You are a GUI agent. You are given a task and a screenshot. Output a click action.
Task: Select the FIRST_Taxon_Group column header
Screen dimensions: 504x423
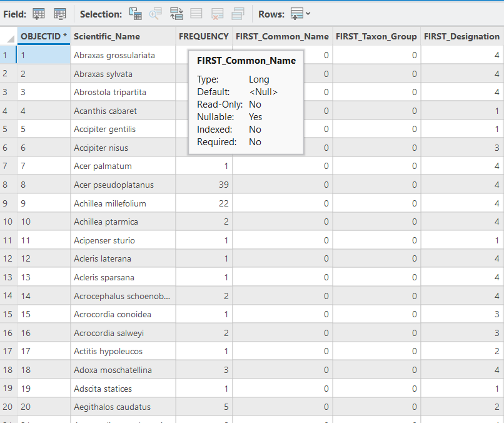click(x=376, y=36)
